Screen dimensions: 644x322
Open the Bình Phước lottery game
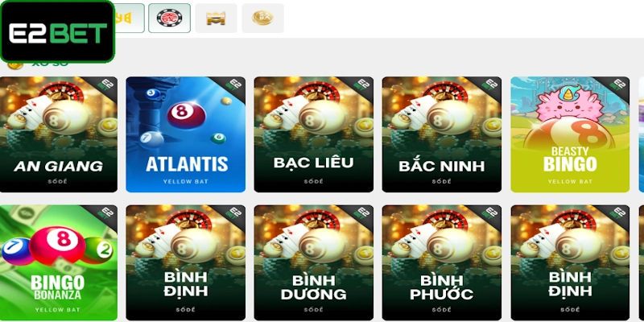441,263
